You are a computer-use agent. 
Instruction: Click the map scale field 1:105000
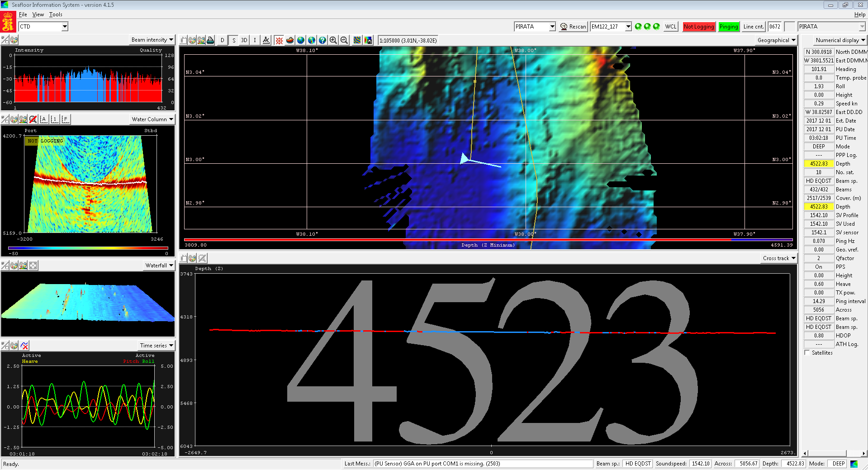pos(408,41)
